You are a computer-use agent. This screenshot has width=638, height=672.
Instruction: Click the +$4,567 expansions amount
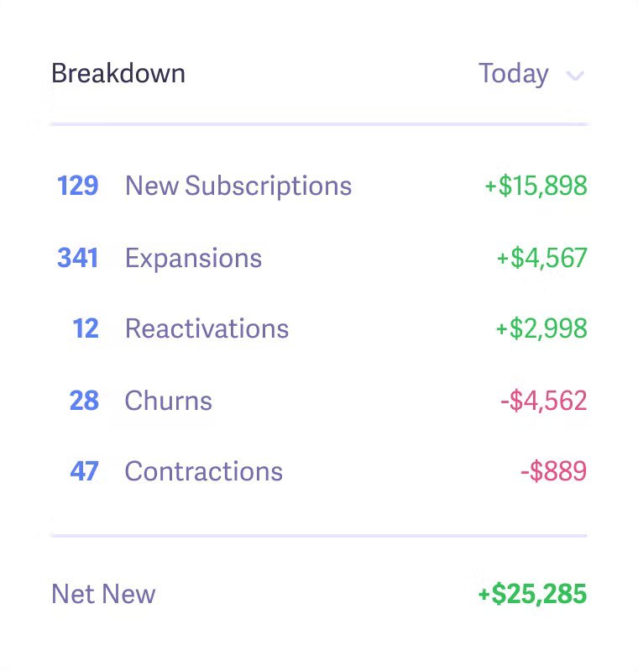(x=541, y=258)
